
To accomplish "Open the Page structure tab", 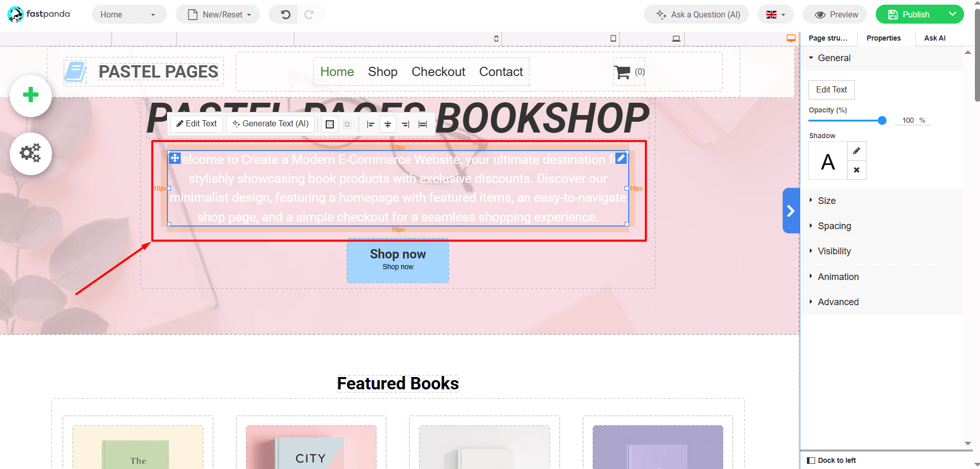I will coord(827,38).
